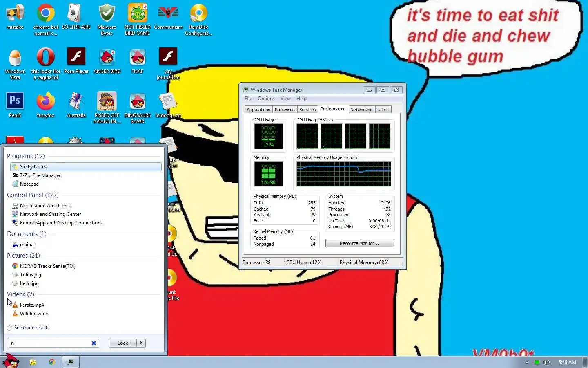The height and width of the screenshot is (368, 588).
Task: Show hidden tray icons arrow
Action: point(527,362)
